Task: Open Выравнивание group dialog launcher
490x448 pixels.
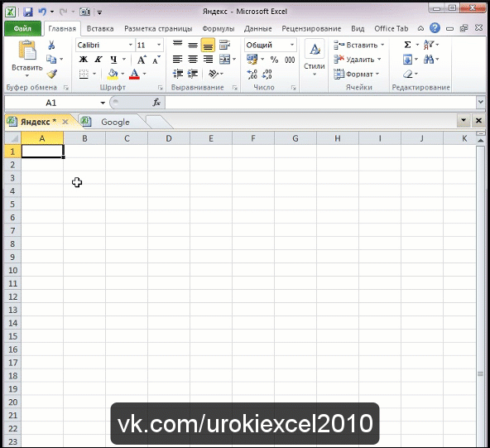Action: click(235, 88)
